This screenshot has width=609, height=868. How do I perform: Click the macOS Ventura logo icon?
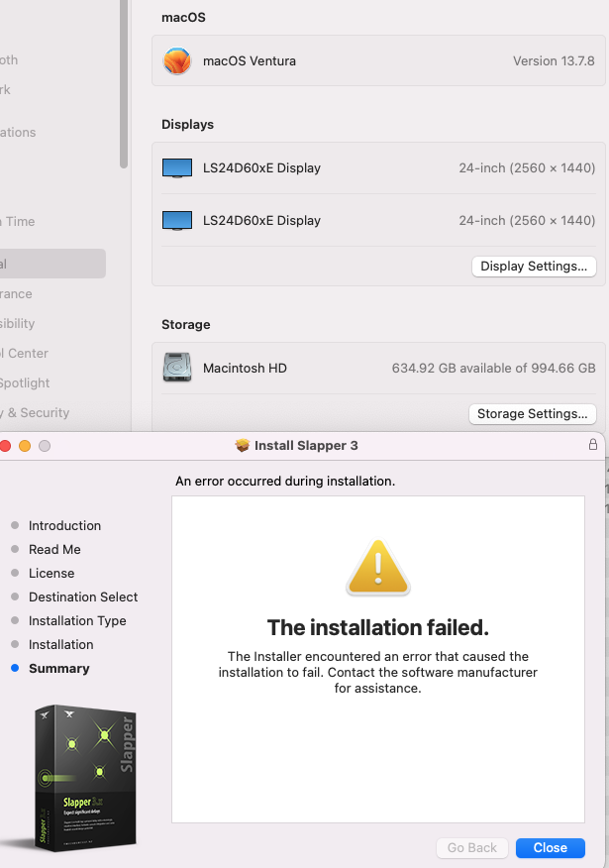tap(177, 61)
